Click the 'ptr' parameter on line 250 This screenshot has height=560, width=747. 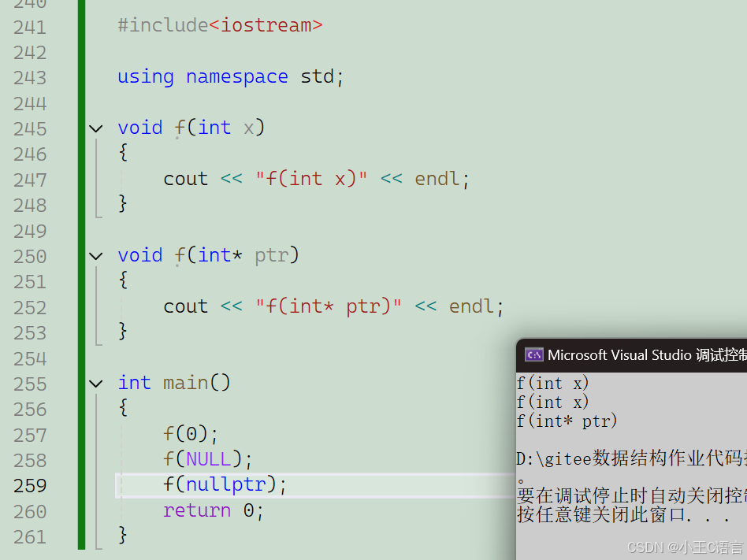click(272, 256)
